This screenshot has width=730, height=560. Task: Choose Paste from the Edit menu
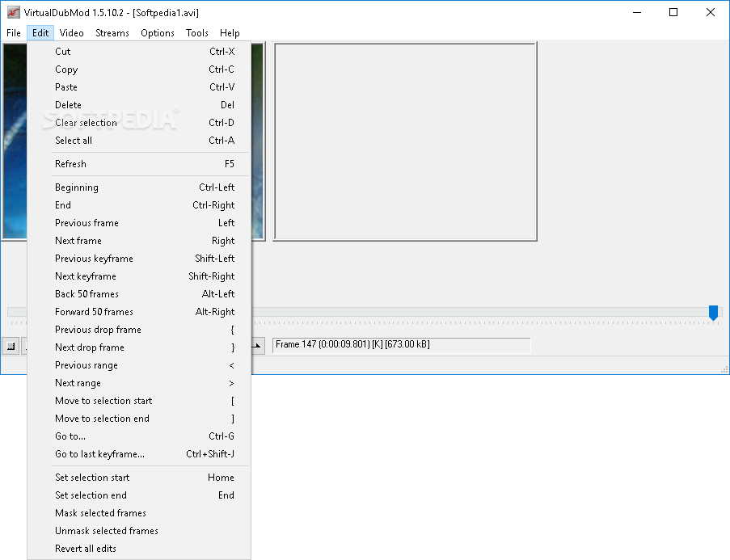(139, 87)
